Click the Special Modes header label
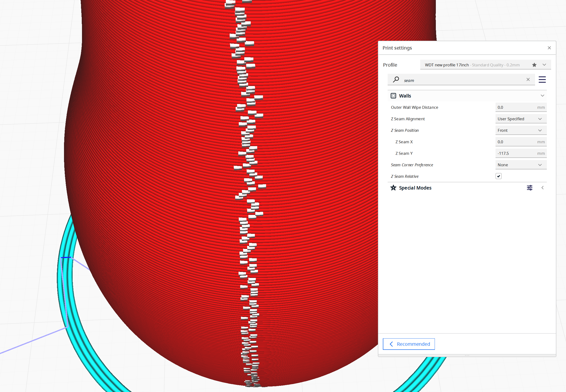The height and width of the screenshot is (392, 566). point(415,188)
